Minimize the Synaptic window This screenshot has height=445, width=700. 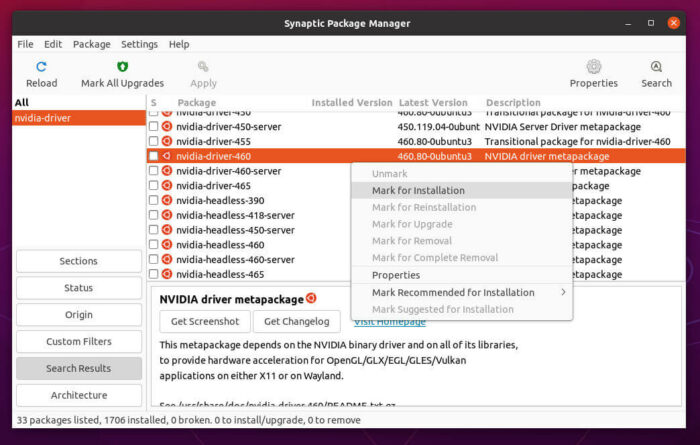pyautogui.click(x=628, y=23)
